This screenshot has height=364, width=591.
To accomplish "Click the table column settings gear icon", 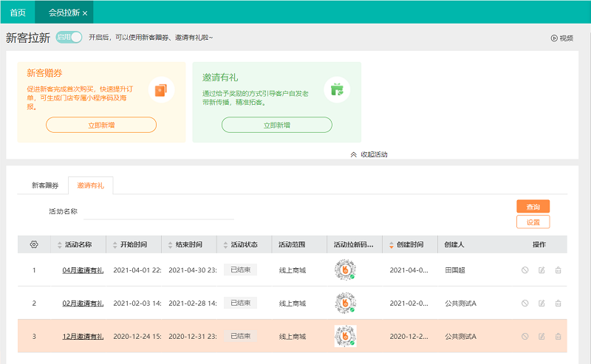I will click(x=33, y=244).
